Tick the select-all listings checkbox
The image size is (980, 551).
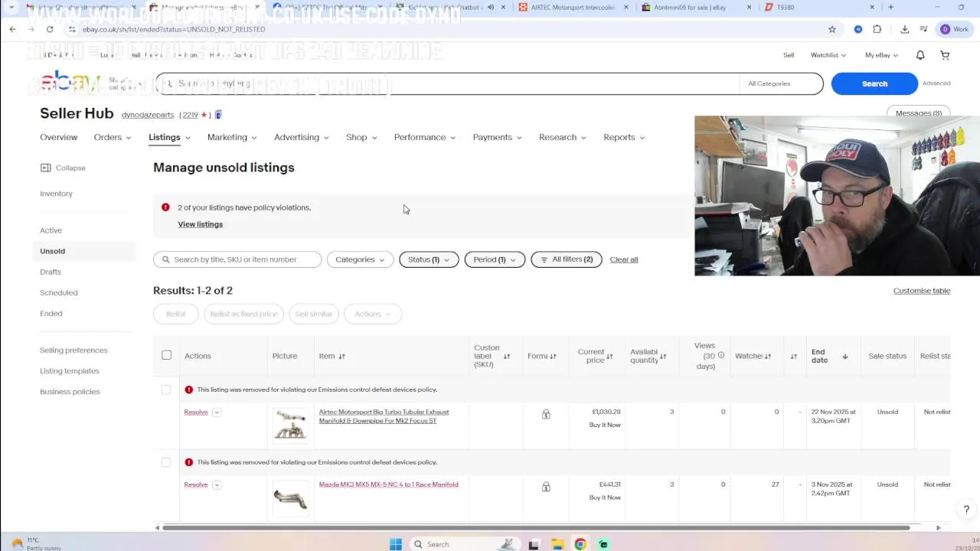pyautogui.click(x=166, y=355)
